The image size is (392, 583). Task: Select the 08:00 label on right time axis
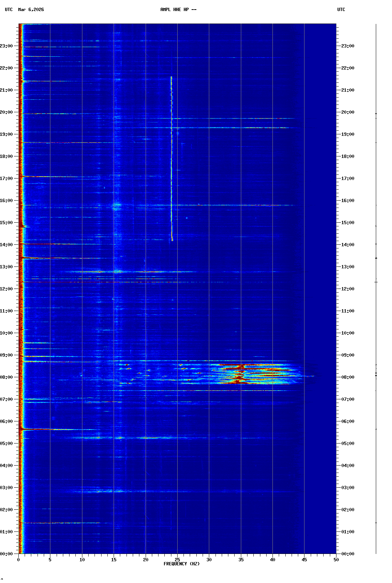(x=348, y=377)
